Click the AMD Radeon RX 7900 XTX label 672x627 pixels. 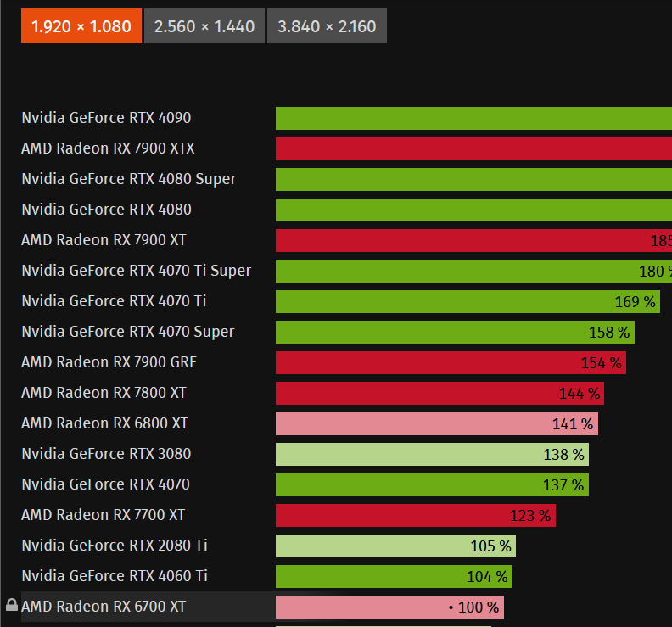[x=108, y=148]
